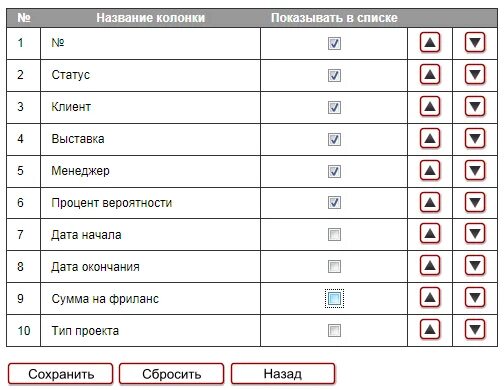The height and width of the screenshot is (390, 504).
Task: Uncheck the Клиент column checkbox
Action: [x=334, y=107]
